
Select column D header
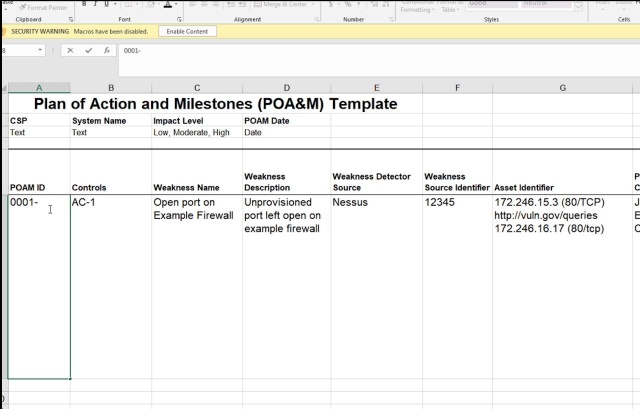coord(286,88)
